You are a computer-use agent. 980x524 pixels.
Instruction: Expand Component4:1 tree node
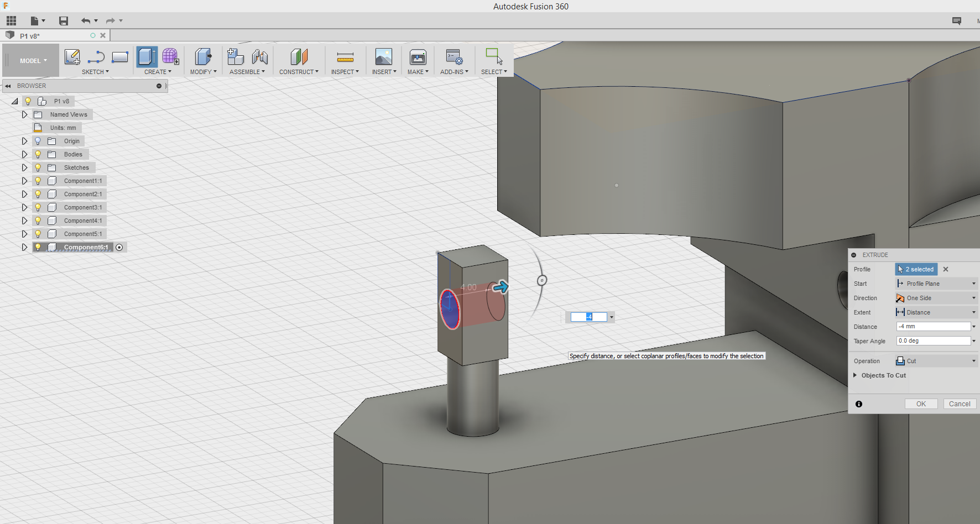click(x=24, y=221)
